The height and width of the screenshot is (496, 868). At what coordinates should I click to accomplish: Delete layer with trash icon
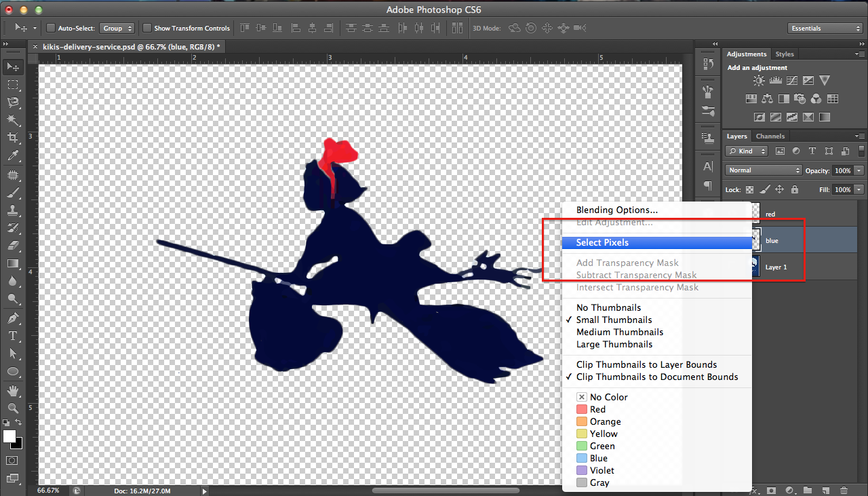[x=844, y=490]
